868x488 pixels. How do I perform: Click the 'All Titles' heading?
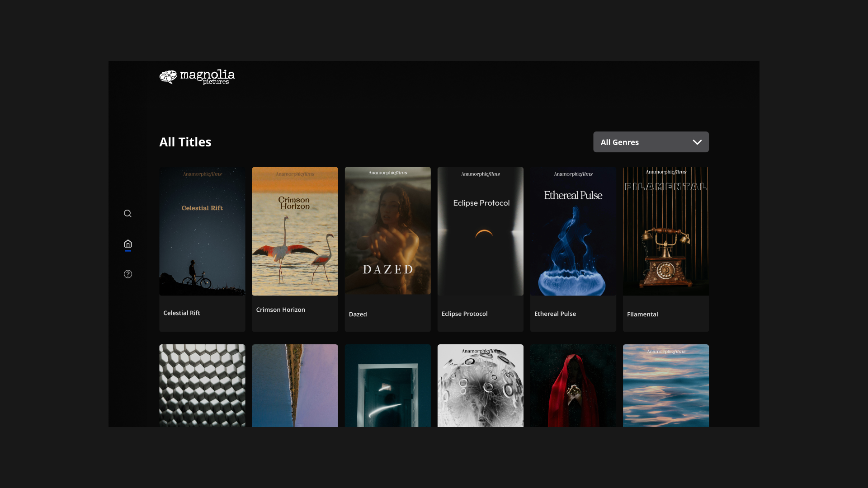(x=185, y=142)
